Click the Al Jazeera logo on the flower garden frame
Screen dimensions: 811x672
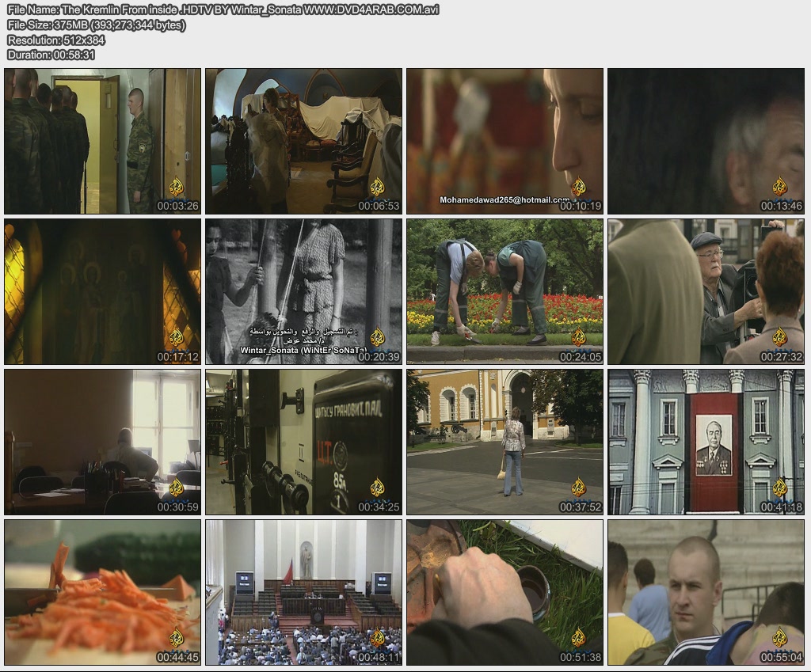coord(579,337)
